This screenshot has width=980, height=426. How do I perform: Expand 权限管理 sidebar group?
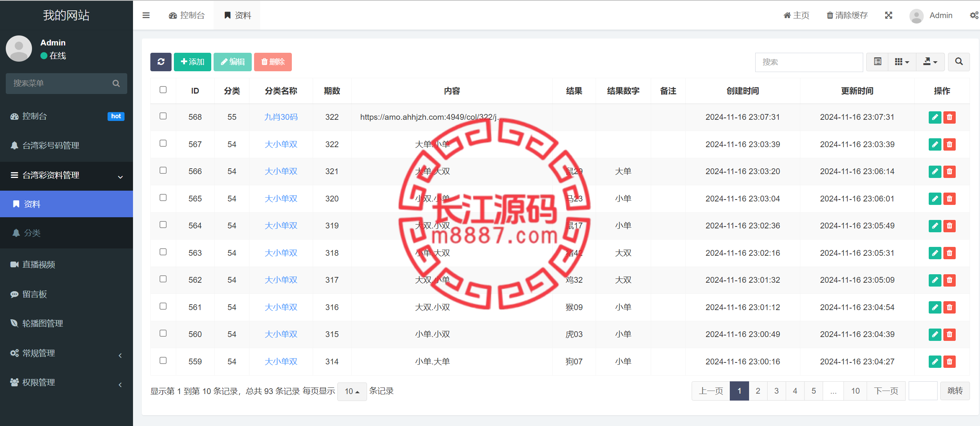tap(66, 382)
